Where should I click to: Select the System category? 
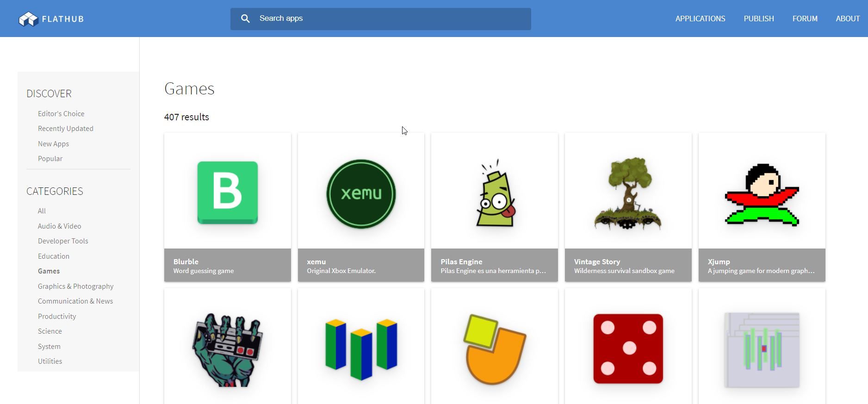pyautogui.click(x=49, y=346)
